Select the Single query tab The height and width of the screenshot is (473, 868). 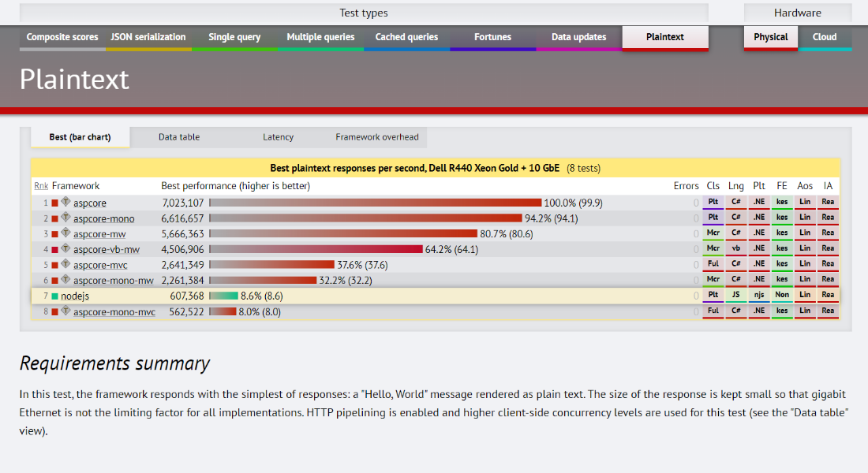234,38
